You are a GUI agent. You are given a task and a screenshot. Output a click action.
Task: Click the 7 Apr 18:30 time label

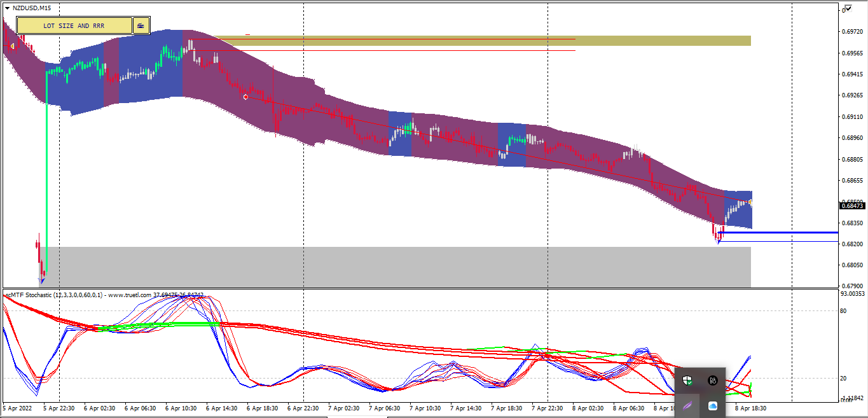507,408
